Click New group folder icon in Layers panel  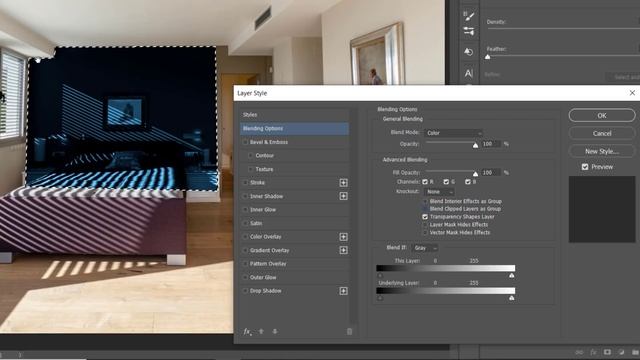click(635, 352)
